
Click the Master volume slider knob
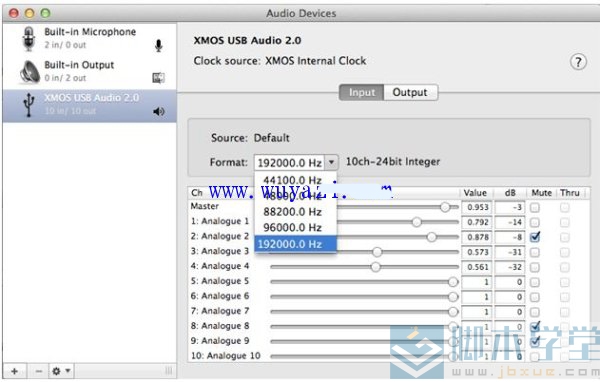pos(445,207)
